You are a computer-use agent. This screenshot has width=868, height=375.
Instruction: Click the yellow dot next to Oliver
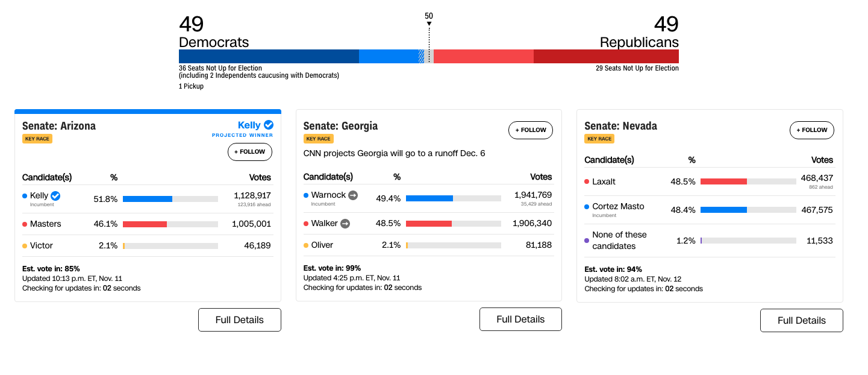point(306,245)
